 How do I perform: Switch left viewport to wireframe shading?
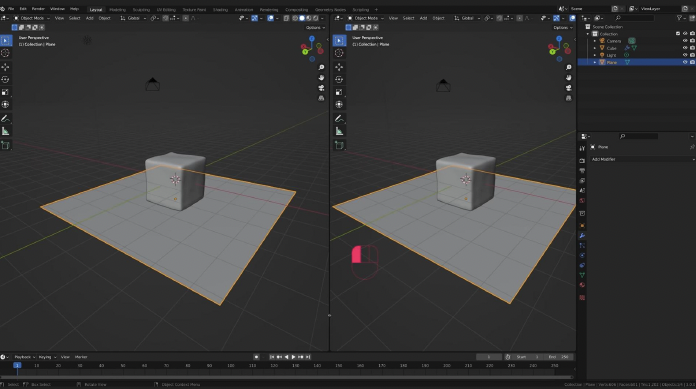(295, 18)
